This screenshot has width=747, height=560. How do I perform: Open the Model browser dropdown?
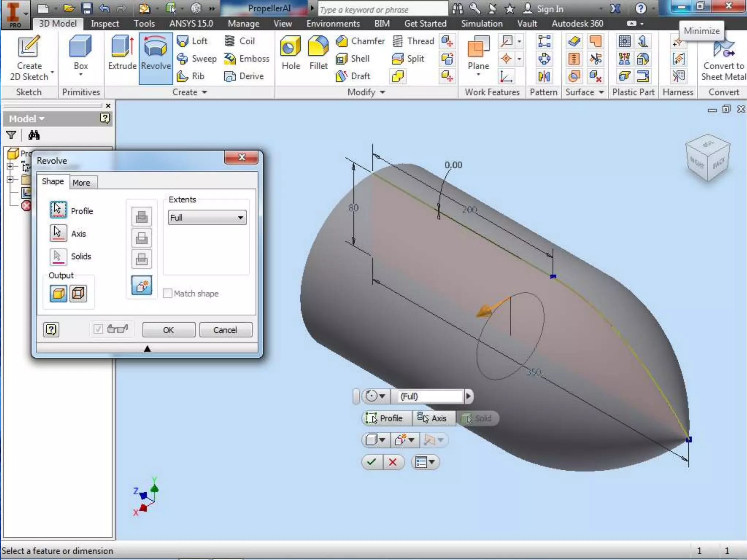coord(27,119)
